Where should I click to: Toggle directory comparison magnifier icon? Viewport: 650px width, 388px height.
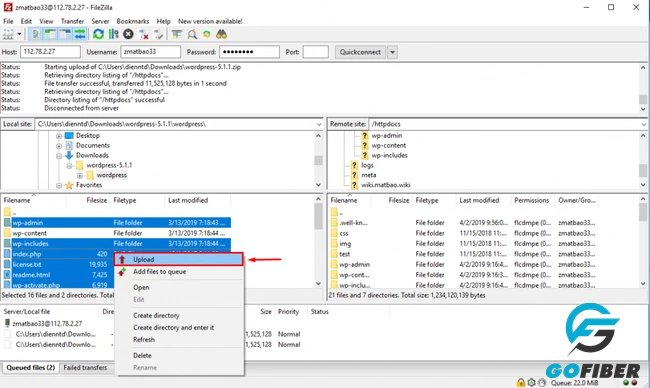pyautogui.click(x=192, y=34)
